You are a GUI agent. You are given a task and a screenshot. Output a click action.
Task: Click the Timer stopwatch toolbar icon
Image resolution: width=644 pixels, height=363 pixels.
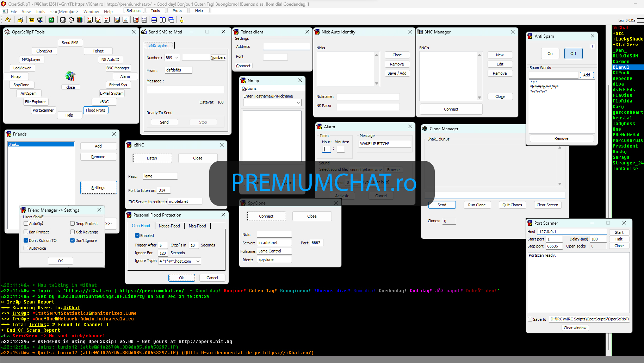coord(71,20)
